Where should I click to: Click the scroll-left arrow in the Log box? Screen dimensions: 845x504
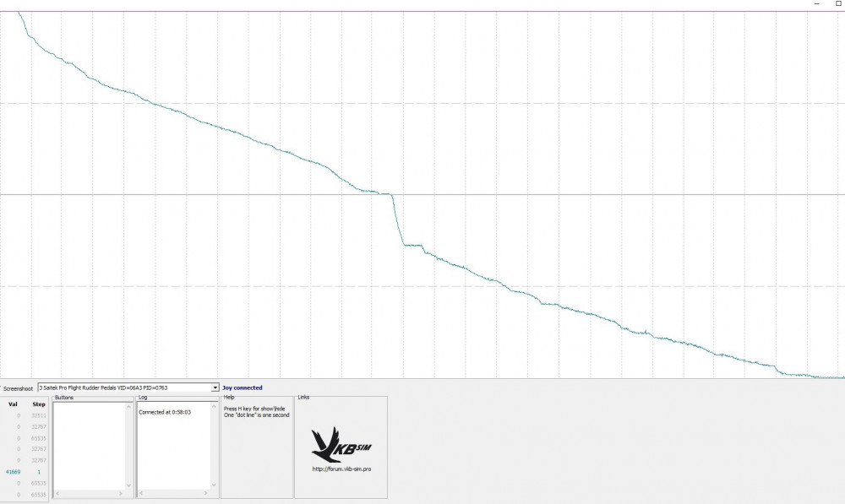(141, 493)
